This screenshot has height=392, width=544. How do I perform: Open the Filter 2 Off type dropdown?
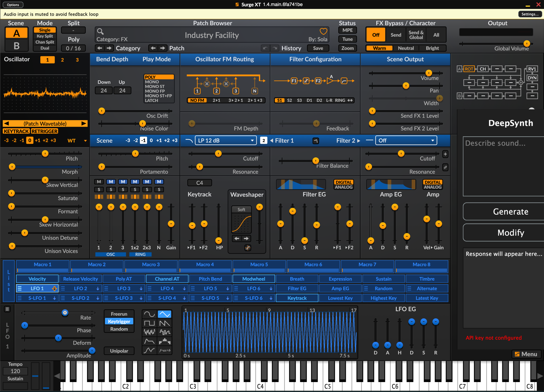point(406,141)
